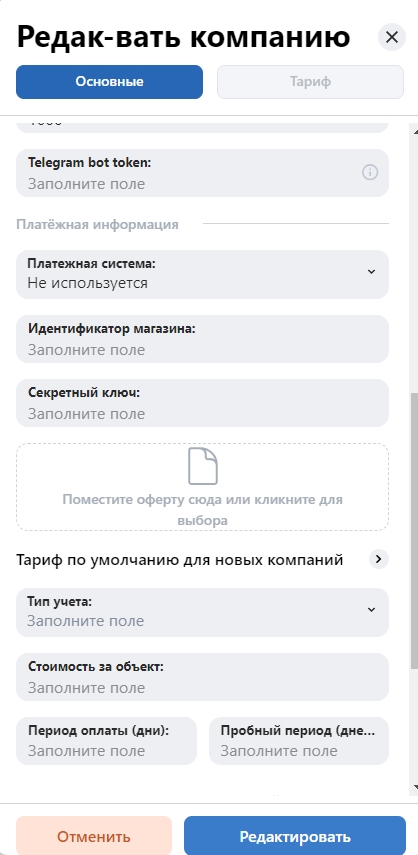Click the offer upload drop zone text
This screenshot has width=418, height=855.
[202, 510]
